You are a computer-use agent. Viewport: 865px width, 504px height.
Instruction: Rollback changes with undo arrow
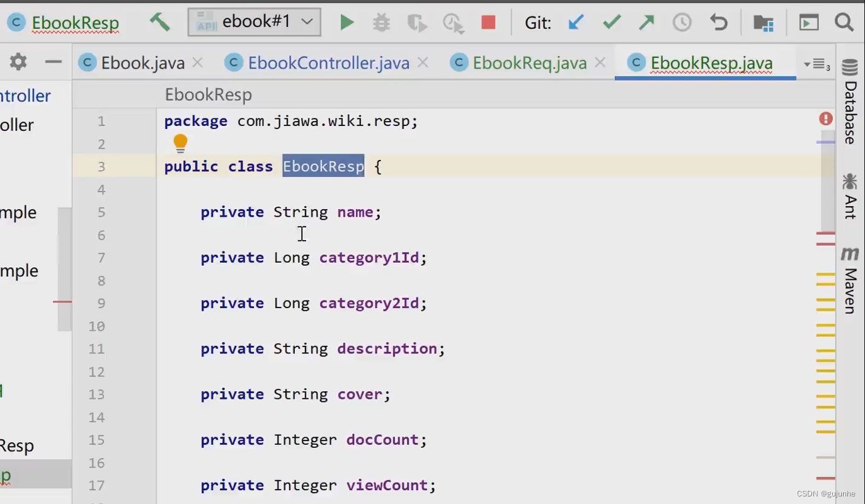pos(718,23)
